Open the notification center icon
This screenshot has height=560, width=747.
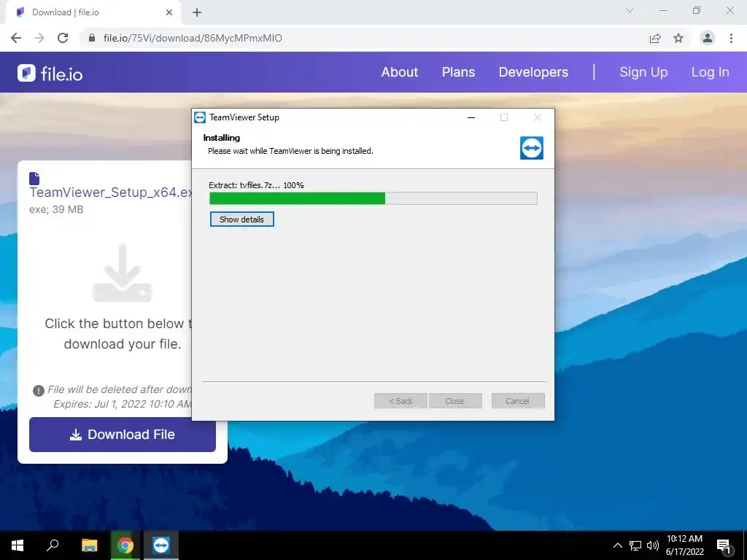[x=724, y=546]
